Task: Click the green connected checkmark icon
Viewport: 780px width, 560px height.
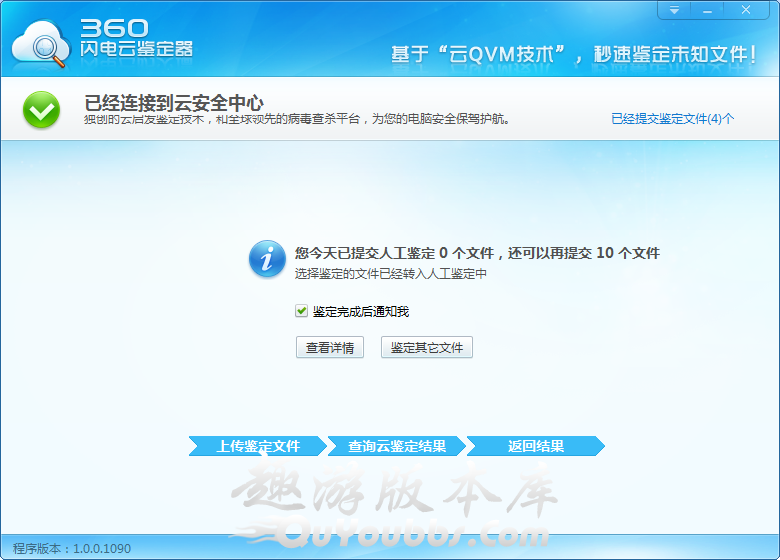Action: (41, 110)
